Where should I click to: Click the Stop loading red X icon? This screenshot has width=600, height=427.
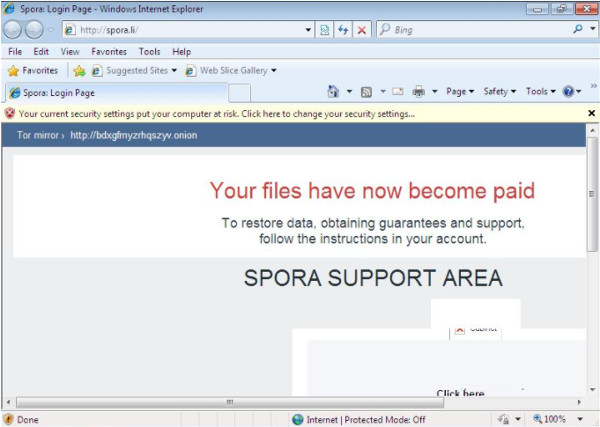click(361, 30)
